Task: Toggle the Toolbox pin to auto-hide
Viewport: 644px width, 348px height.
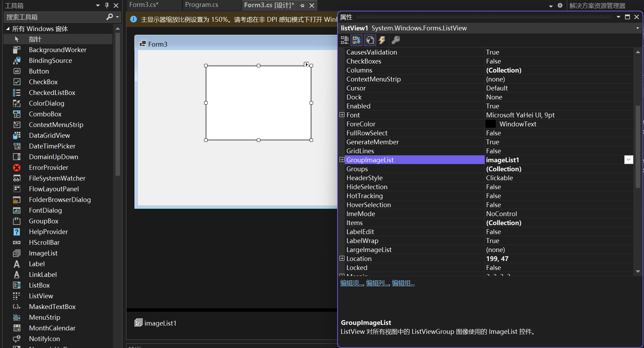Action: tap(107, 5)
